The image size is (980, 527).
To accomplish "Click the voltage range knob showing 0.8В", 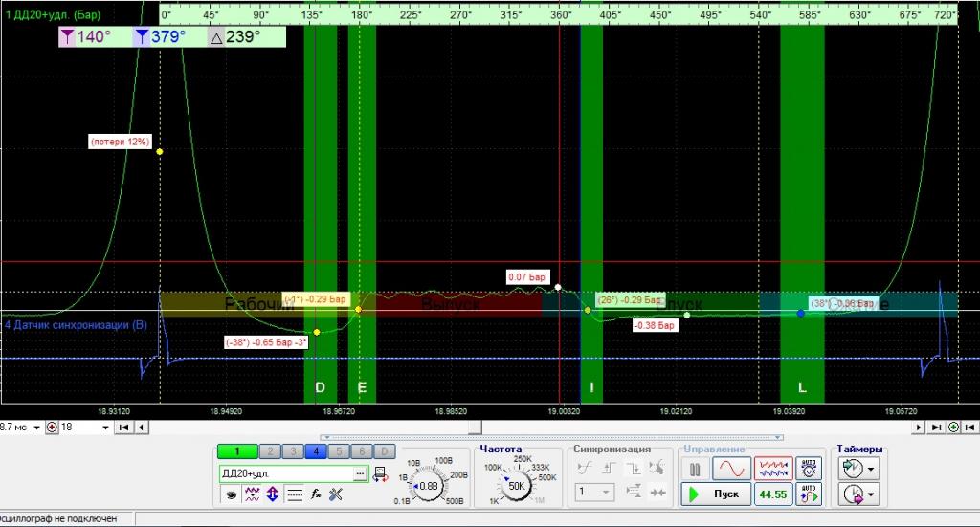I will [428, 486].
